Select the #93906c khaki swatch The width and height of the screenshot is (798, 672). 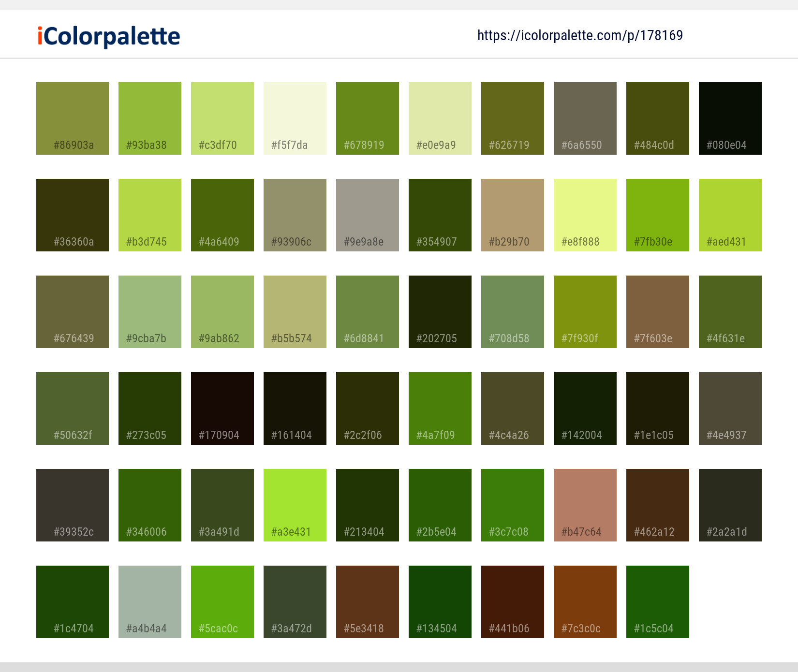(x=295, y=215)
